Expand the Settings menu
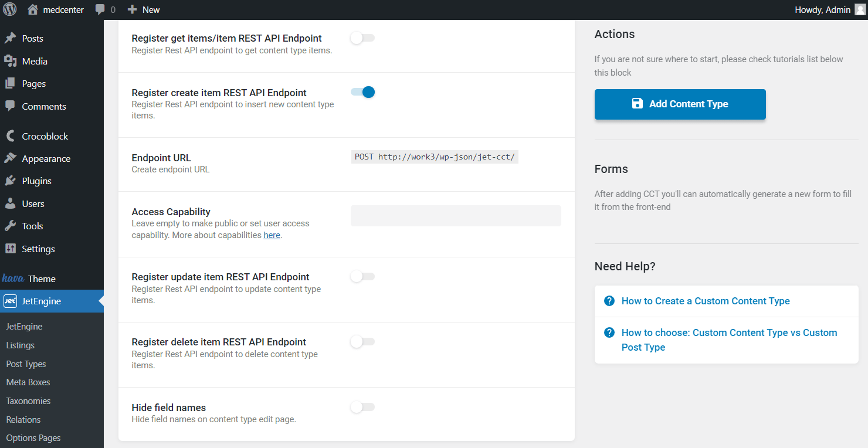Screen dimensions: 868x448 (36, 248)
